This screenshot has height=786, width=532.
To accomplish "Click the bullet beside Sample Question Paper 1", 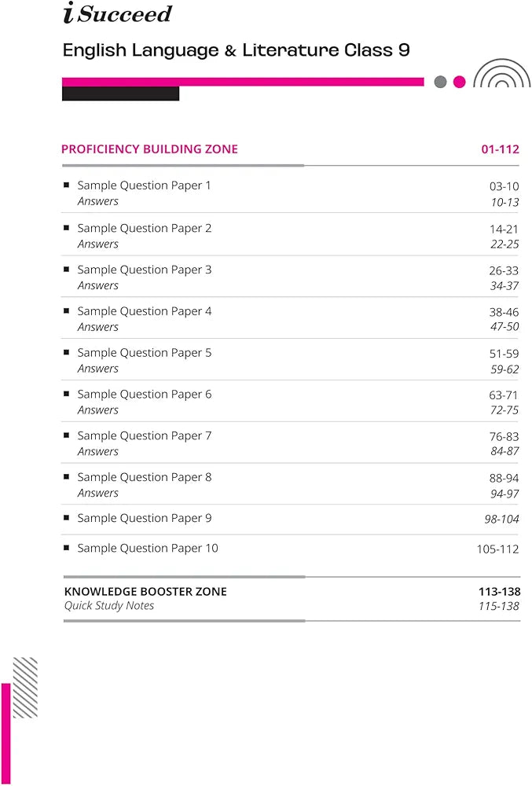I will pos(66,185).
